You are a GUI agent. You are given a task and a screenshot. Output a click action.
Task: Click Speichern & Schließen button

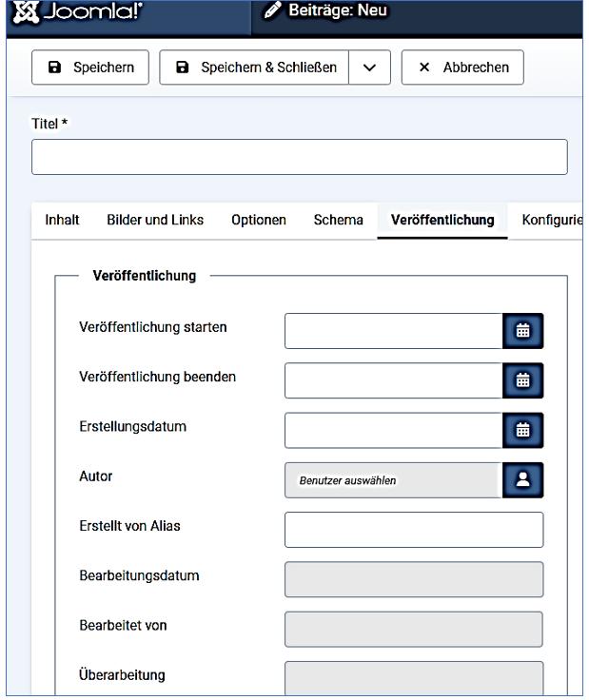254,68
